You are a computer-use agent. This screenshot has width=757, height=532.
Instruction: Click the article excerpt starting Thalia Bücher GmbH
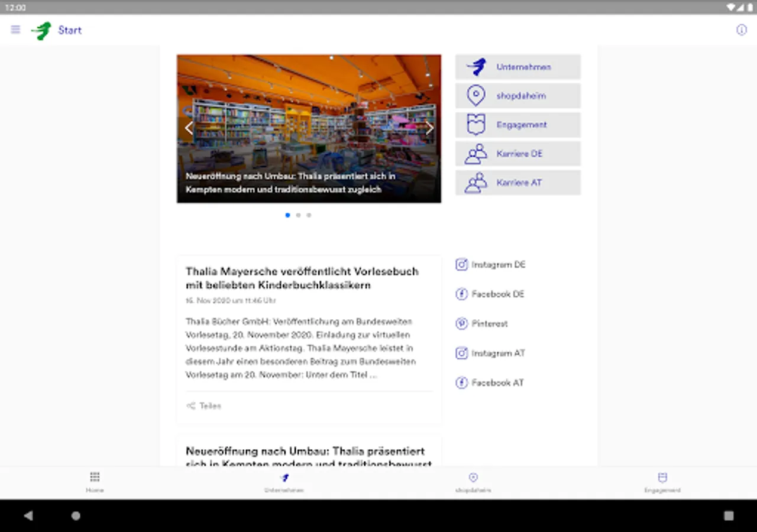tap(301, 348)
